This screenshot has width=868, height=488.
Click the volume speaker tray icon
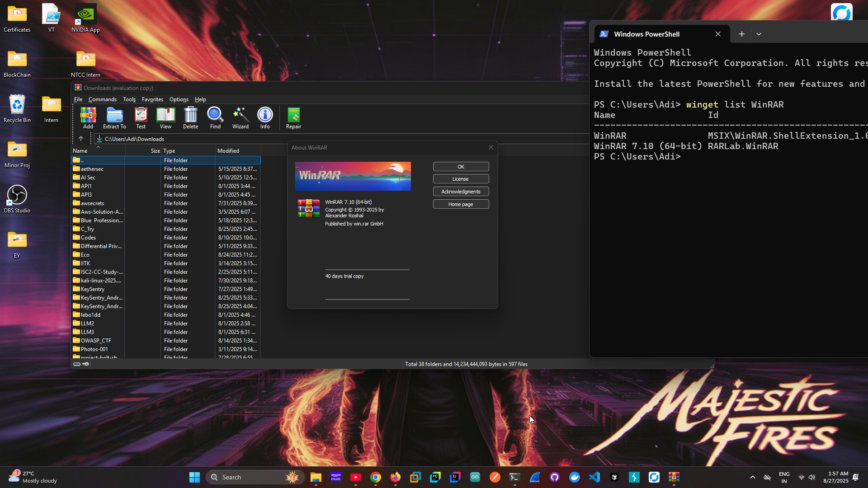812,477
